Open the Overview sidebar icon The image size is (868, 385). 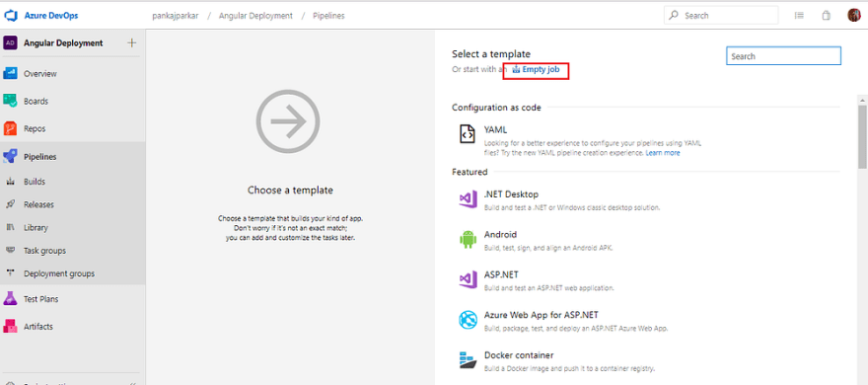point(11,74)
